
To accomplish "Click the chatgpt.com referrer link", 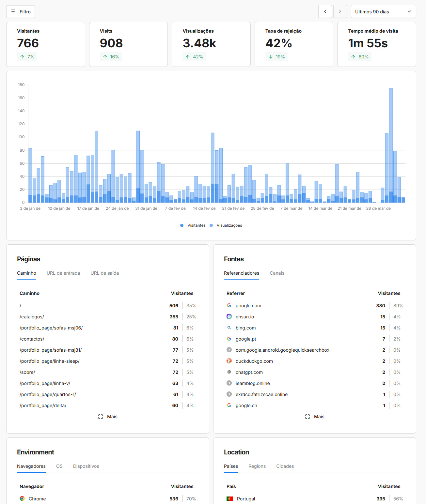I will (249, 372).
